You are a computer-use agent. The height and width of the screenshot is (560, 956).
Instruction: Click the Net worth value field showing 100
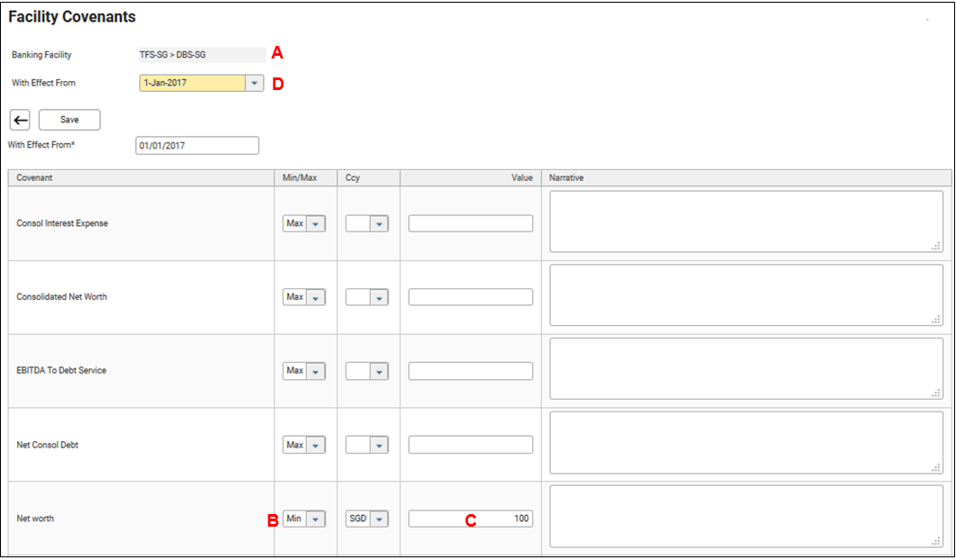click(x=470, y=519)
